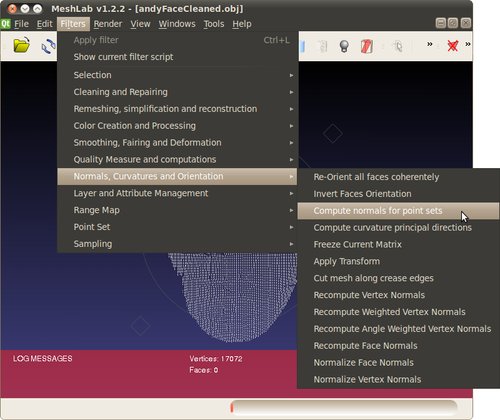The height and width of the screenshot is (420, 500).
Task: Close the andyFaceCleaned.obj document subwindow
Action: [x=466, y=23]
